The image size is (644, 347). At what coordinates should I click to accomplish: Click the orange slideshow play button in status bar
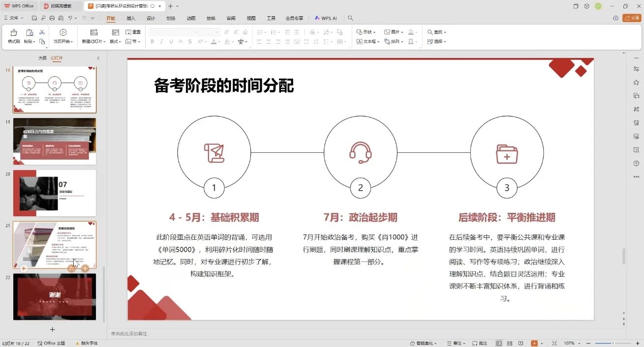(x=534, y=343)
